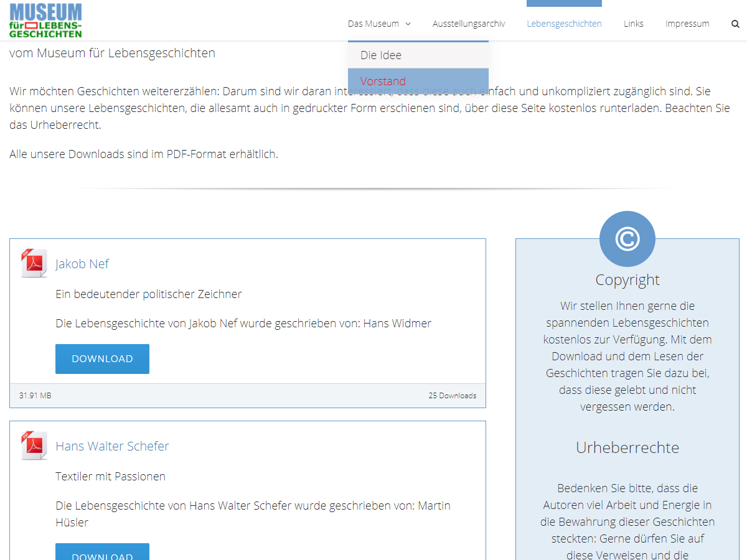
Task: Open the search magnifier icon
Action: [735, 24]
